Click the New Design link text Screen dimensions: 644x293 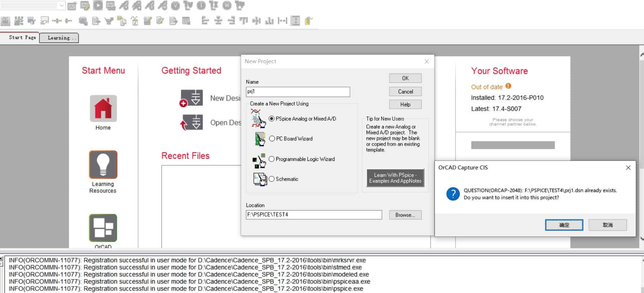[225, 98]
